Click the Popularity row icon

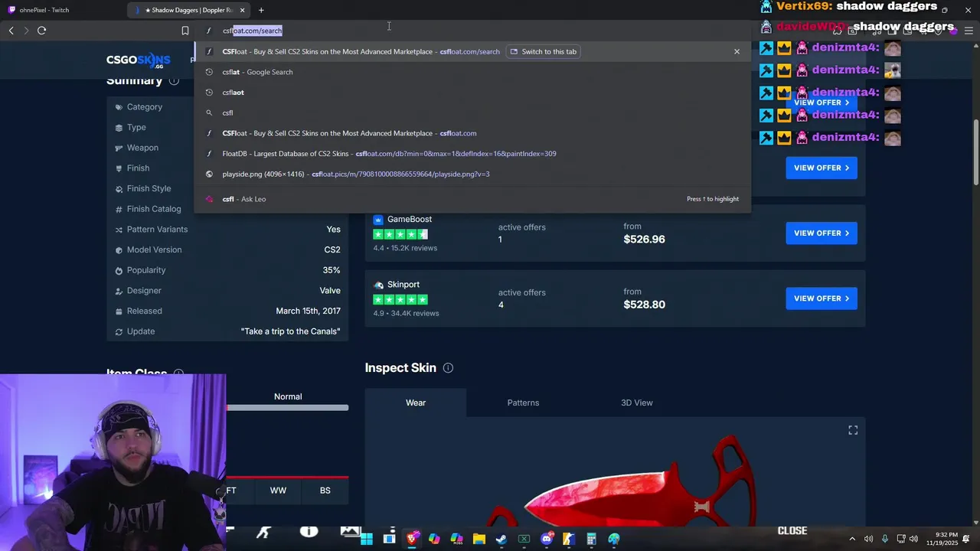pos(119,270)
